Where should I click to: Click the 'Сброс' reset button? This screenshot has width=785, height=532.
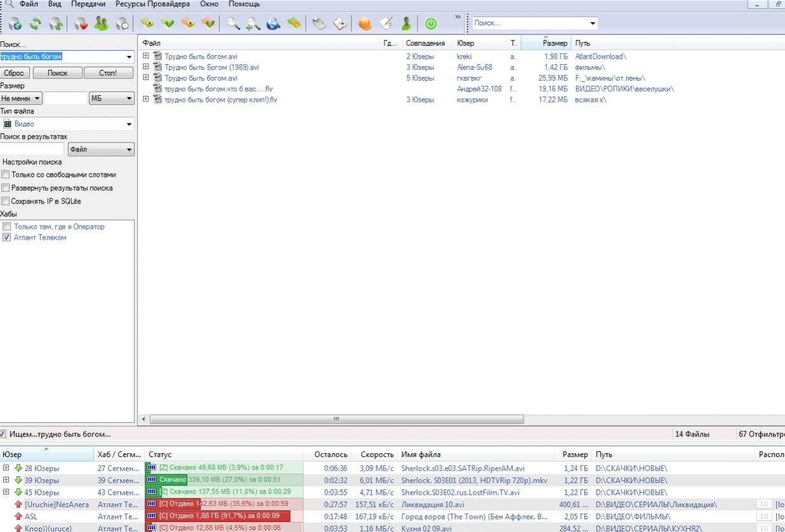pos(15,73)
